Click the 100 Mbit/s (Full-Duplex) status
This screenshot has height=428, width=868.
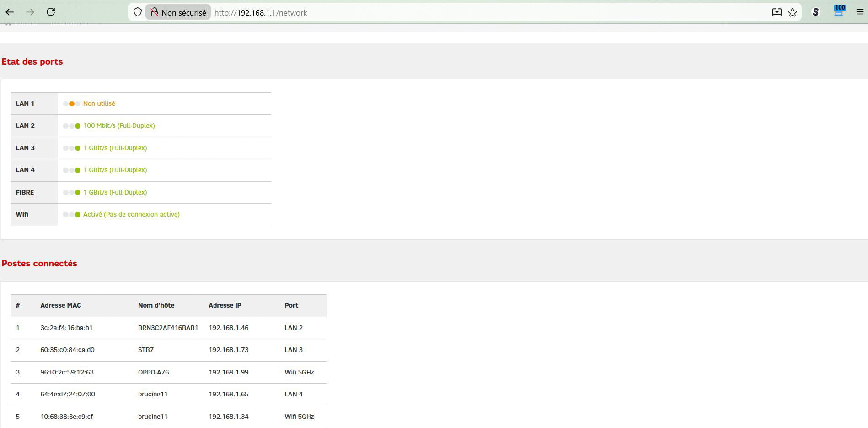click(x=119, y=125)
